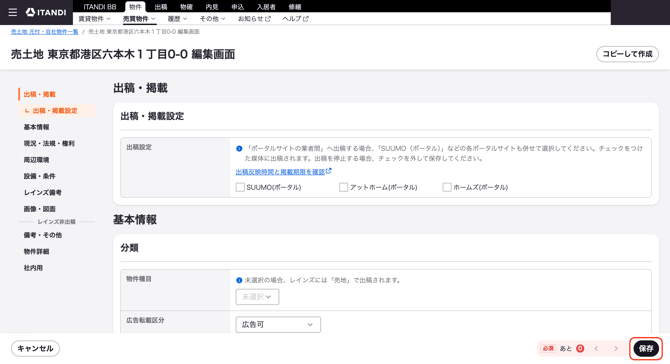Check the ホームズ(ポータル) checkbox
This screenshot has height=364, width=670.
click(x=447, y=187)
